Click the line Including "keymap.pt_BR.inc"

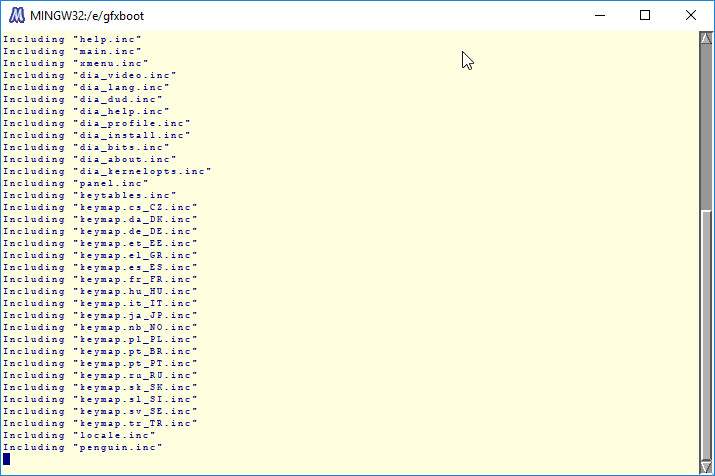point(100,352)
